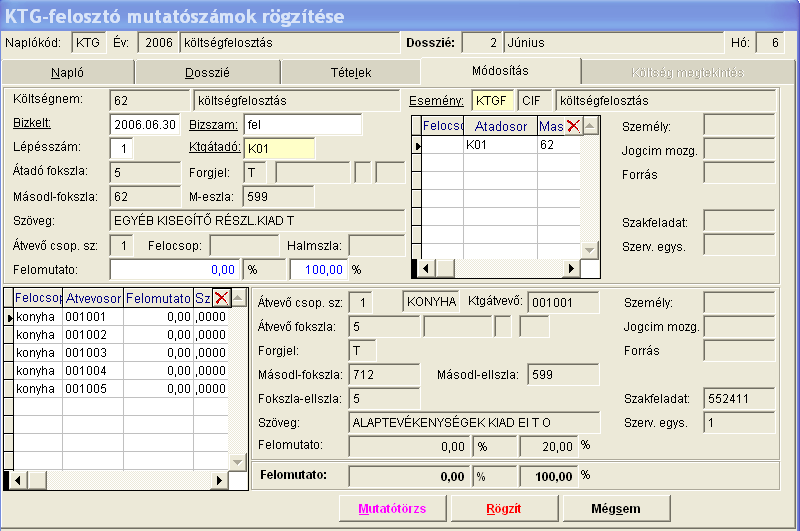This screenshot has height=531, width=800.
Task: Click the Szöveg field ALAPTEVÉKENYSÉGEK KIAD EI T O
Action: tap(474, 422)
